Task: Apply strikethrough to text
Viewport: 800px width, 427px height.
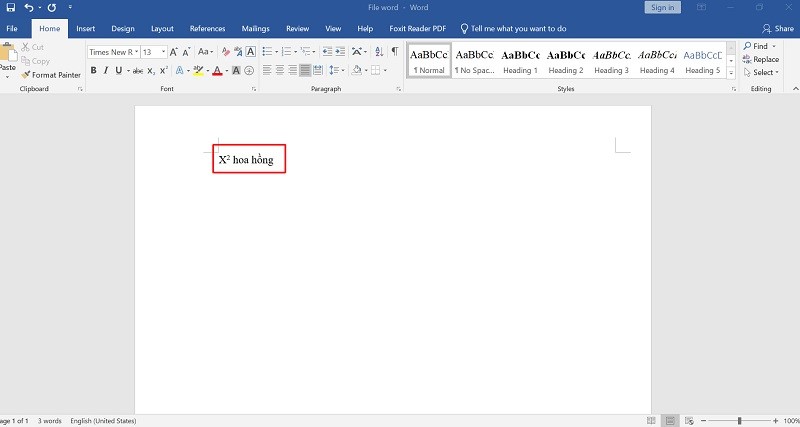Action: (138, 71)
